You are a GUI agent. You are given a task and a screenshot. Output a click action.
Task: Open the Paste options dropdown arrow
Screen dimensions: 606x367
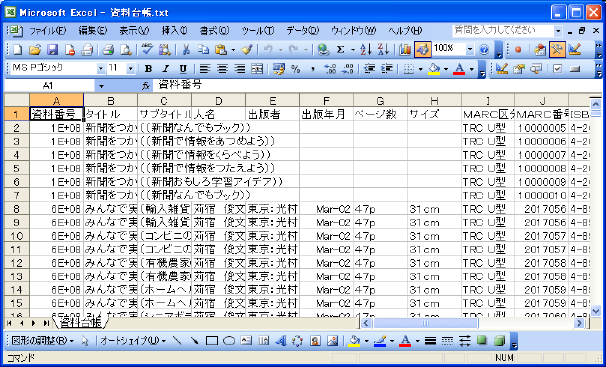pyautogui.click(x=233, y=49)
